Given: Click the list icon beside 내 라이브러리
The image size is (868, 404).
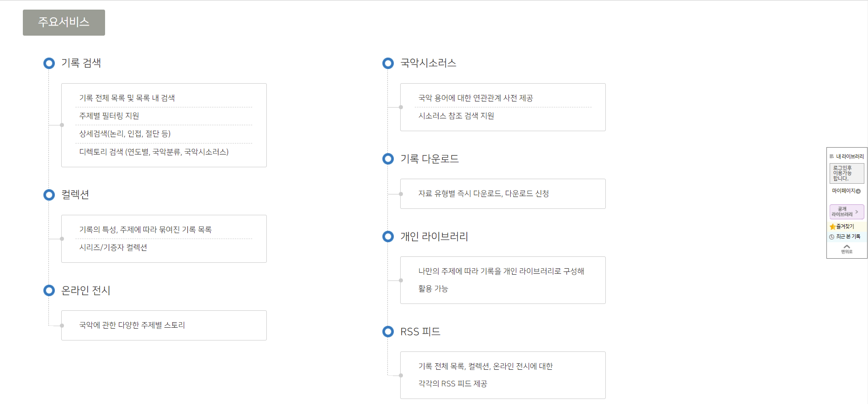Looking at the screenshot, I should click(x=831, y=156).
